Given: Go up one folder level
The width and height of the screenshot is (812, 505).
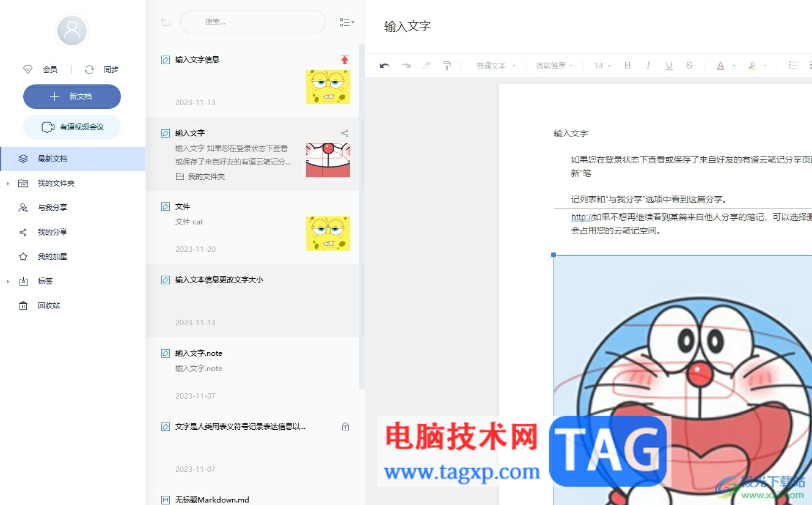Looking at the screenshot, I should 166,23.
